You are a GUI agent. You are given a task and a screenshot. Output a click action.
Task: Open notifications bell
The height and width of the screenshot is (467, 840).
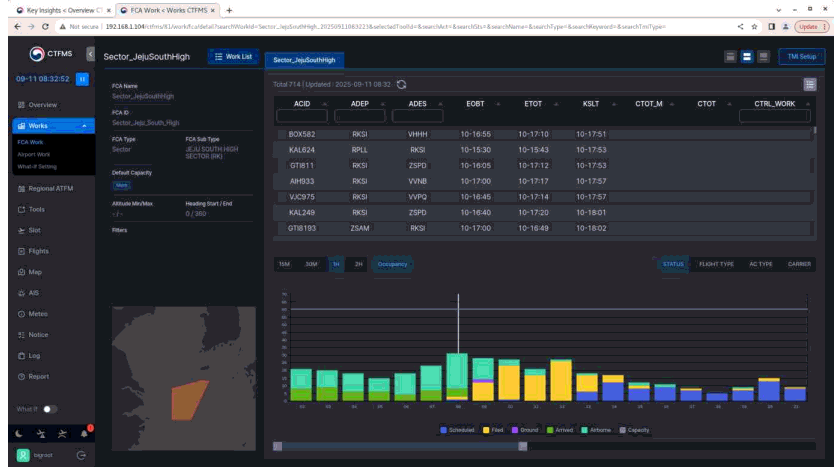click(x=84, y=433)
